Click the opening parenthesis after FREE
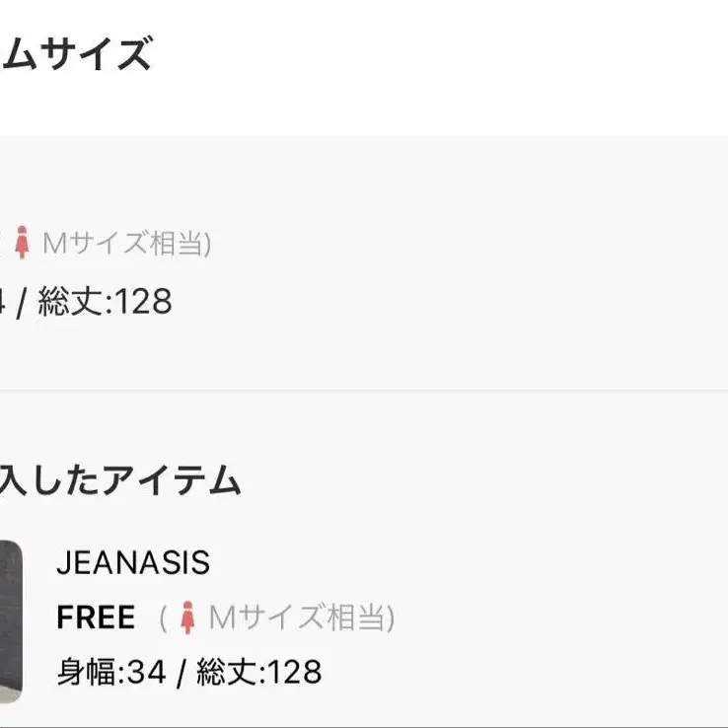This screenshot has height=728, width=728. point(164,619)
